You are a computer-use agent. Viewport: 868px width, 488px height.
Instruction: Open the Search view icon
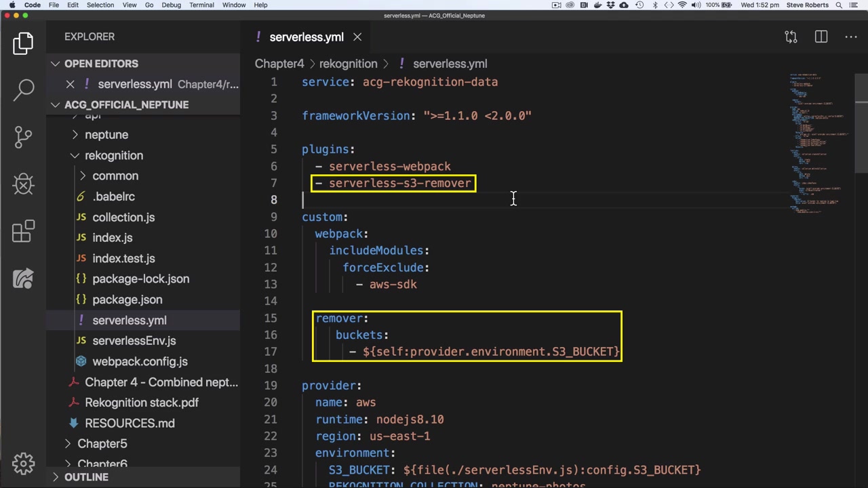[x=24, y=89]
